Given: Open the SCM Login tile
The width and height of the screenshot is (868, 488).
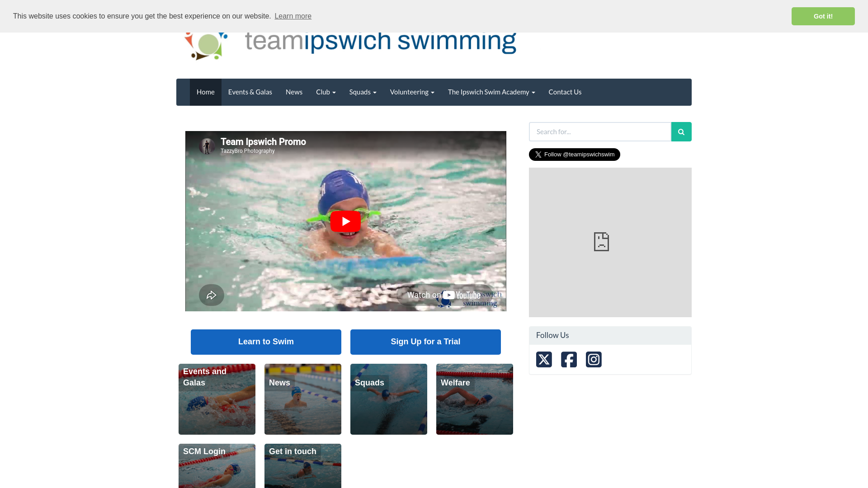Looking at the screenshot, I should point(217,466).
